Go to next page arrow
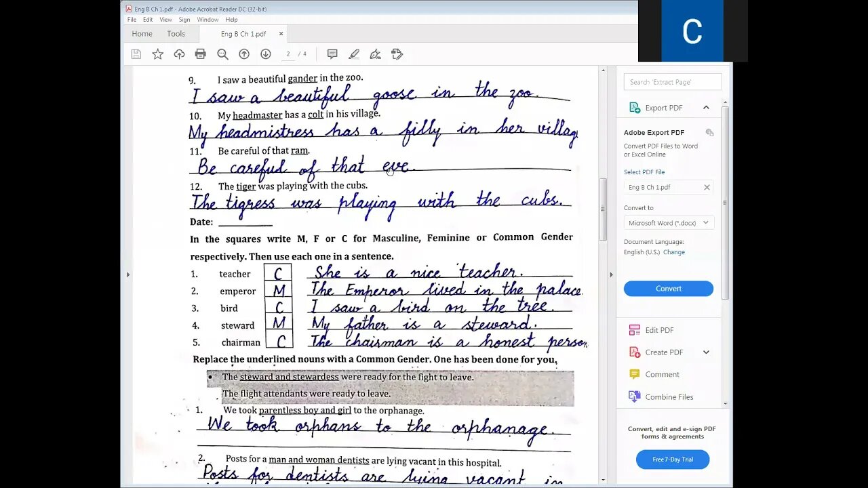 (x=266, y=54)
